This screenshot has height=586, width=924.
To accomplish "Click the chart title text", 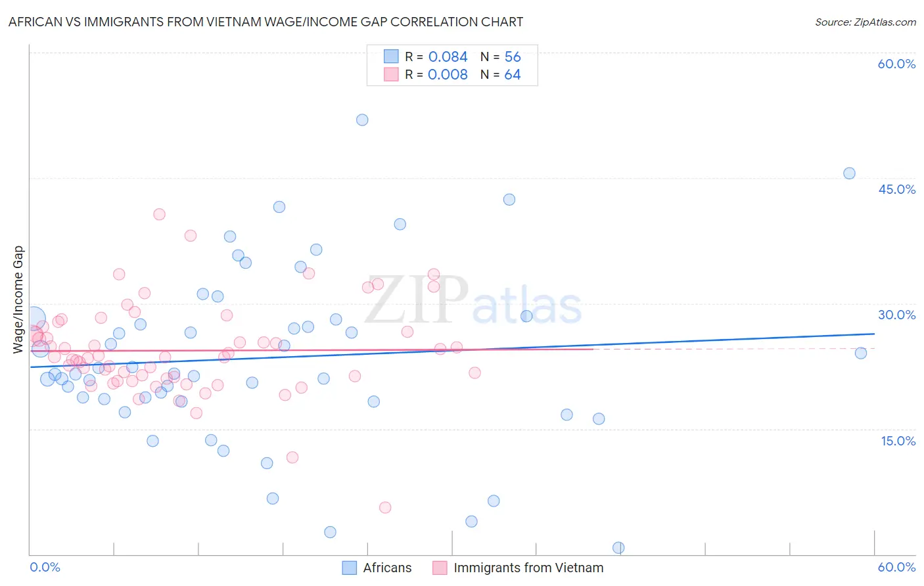I will (x=266, y=22).
